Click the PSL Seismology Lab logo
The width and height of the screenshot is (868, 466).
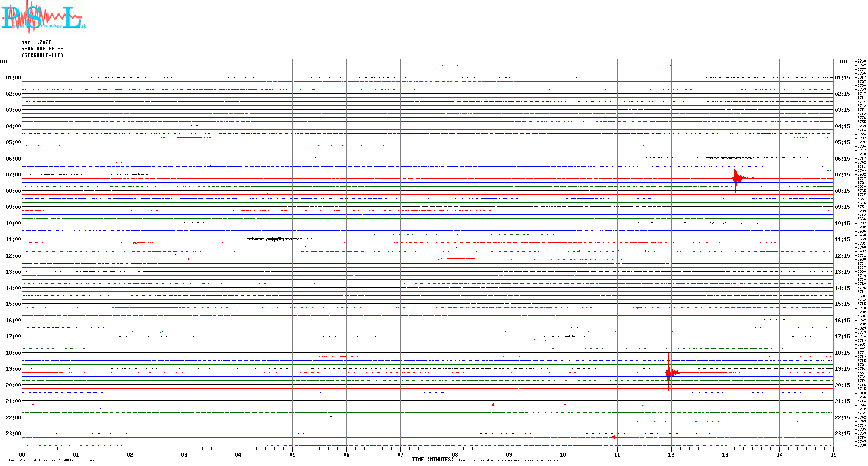[x=43, y=16]
